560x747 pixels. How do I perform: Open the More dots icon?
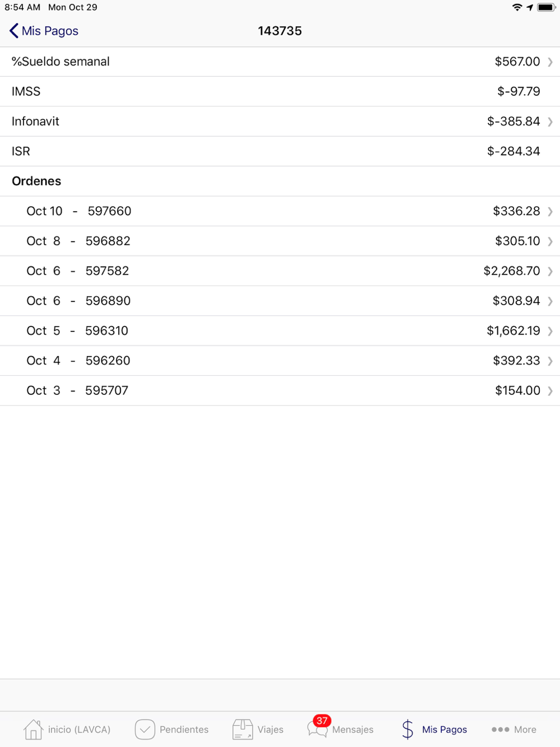tap(500, 729)
